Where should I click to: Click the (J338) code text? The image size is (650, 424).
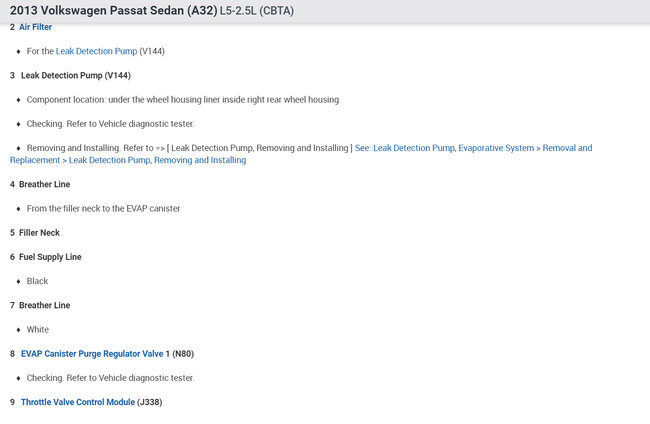point(149,402)
